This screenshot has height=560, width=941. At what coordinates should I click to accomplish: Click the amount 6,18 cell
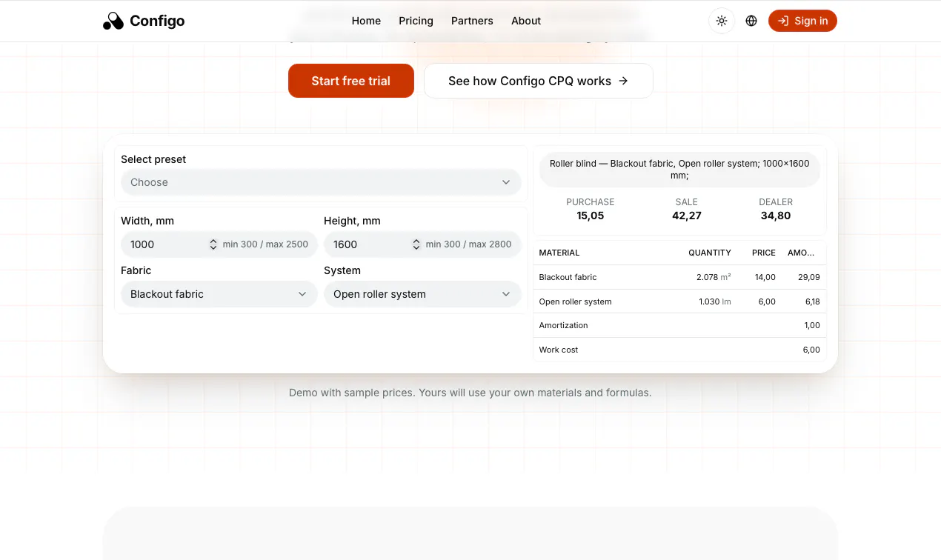[813, 301]
